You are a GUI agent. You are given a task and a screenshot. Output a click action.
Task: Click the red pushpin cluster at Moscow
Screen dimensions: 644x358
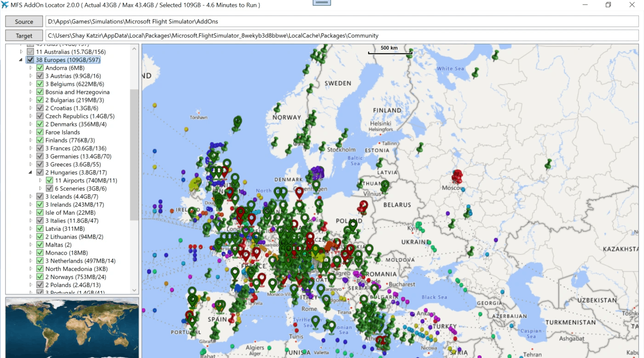tap(457, 177)
